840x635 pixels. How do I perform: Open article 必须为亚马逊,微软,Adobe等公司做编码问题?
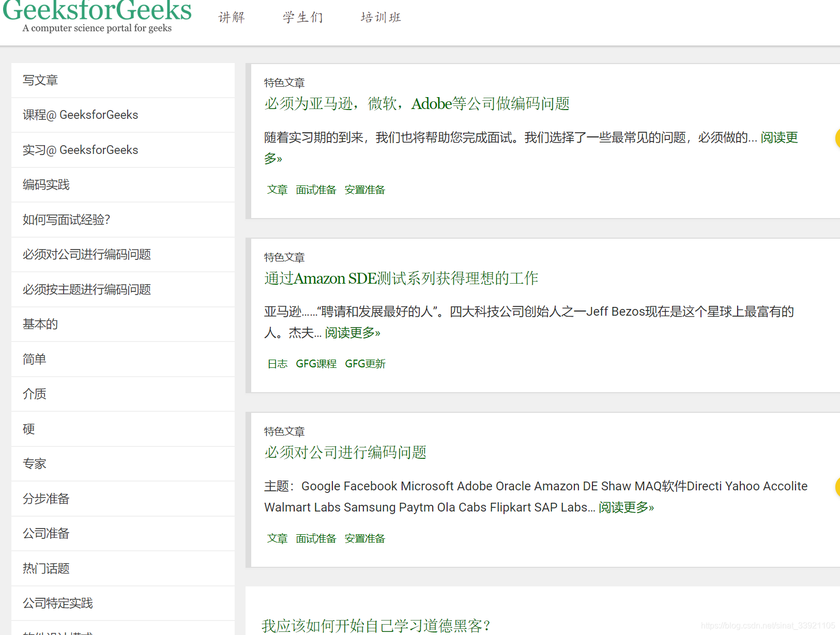(417, 104)
